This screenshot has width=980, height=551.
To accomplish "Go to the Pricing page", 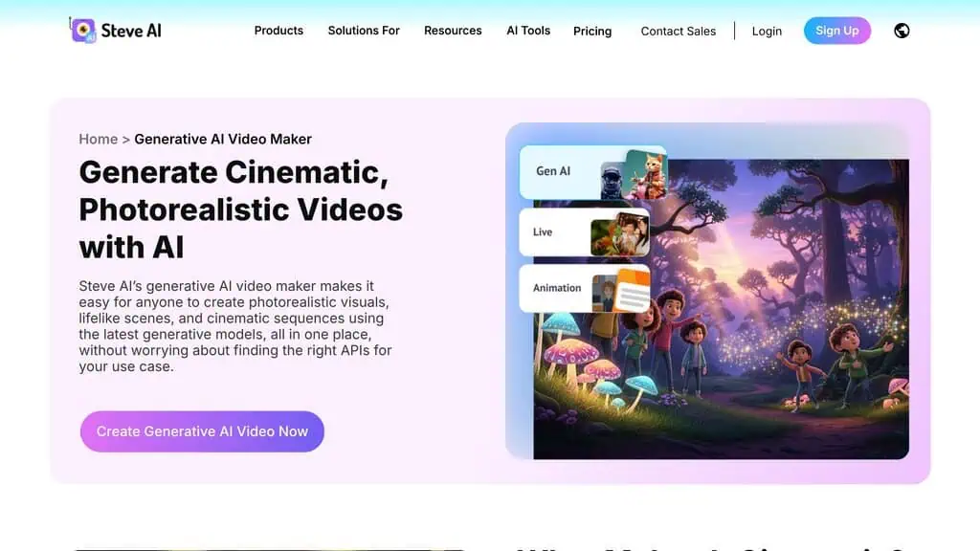I will pyautogui.click(x=592, y=32).
